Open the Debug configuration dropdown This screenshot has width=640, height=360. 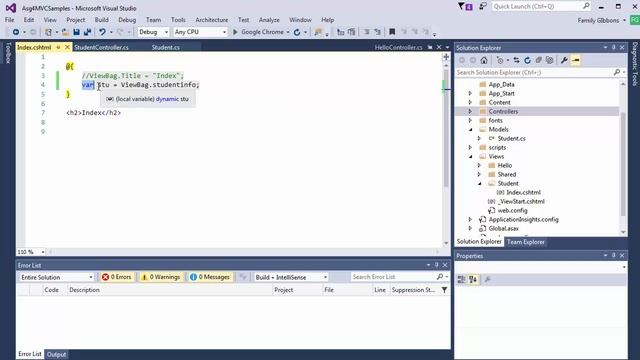point(153,32)
